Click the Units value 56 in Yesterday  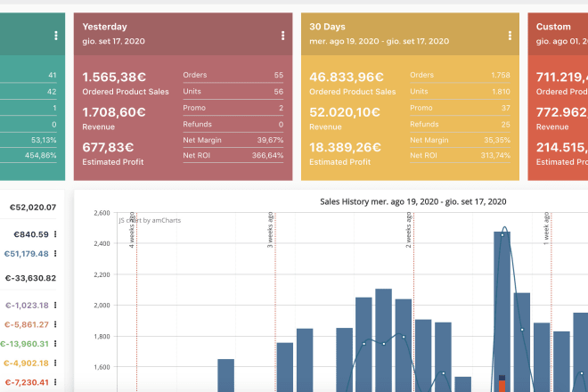tap(279, 92)
